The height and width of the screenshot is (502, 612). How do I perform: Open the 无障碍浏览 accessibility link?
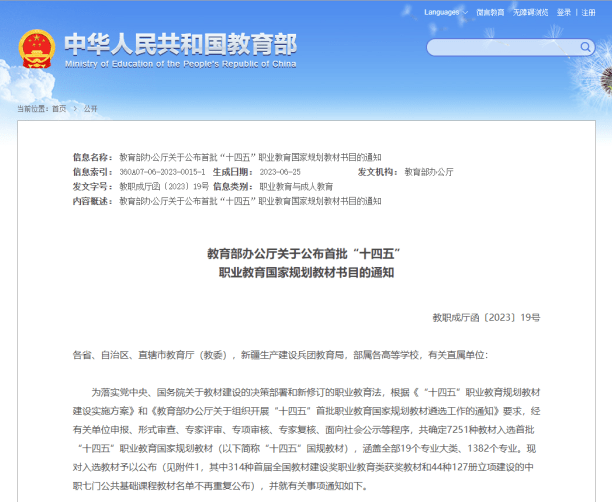530,12
